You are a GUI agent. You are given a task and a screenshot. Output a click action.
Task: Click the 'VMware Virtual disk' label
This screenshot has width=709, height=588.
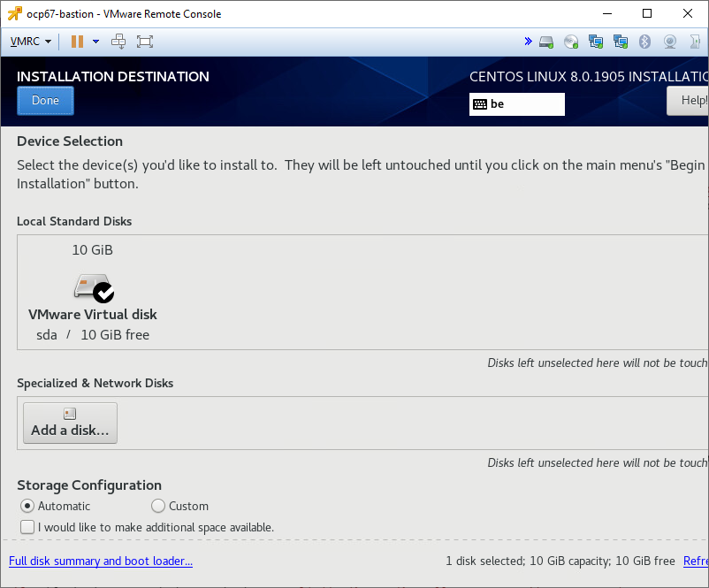[93, 315]
